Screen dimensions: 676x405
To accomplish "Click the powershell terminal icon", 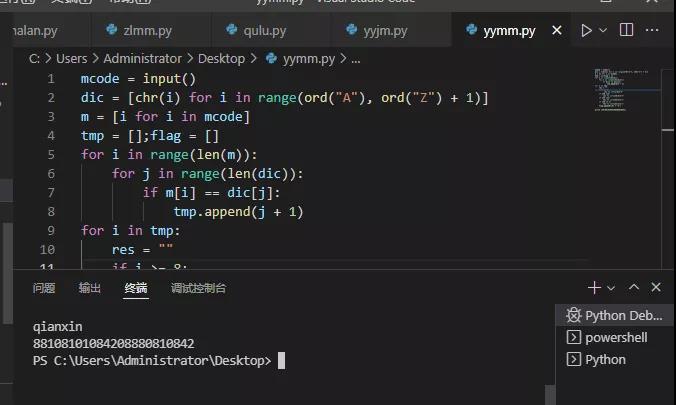I will pos(573,337).
